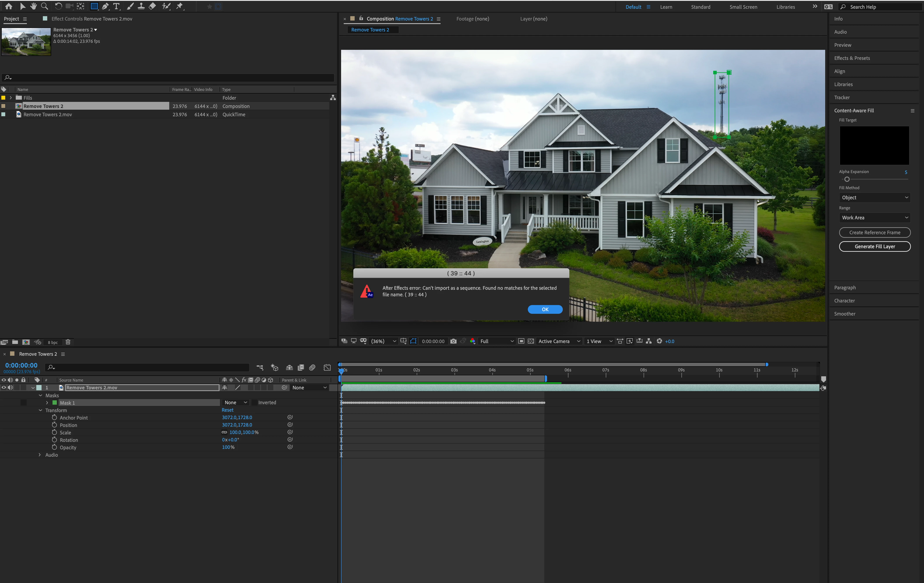
Task: Take snapshot with camera icon
Action: point(453,341)
